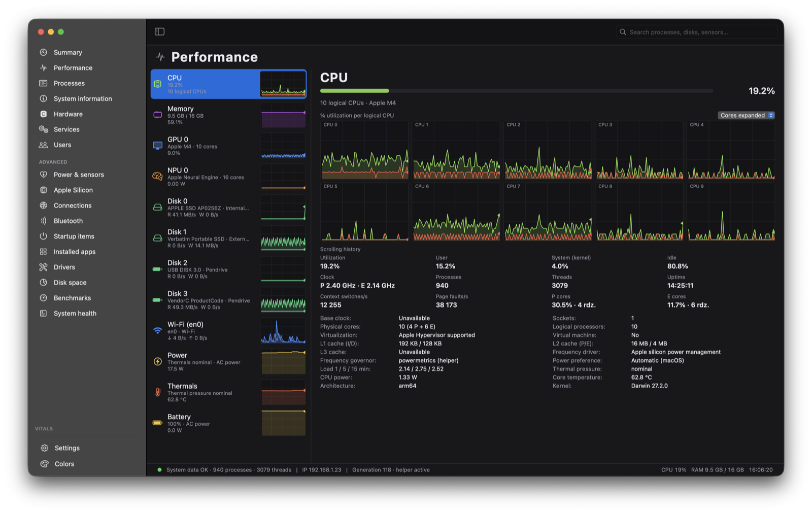Toggle the sidebar with the panel icon
The height and width of the screenshot is (513, 812).
[159, 31]
